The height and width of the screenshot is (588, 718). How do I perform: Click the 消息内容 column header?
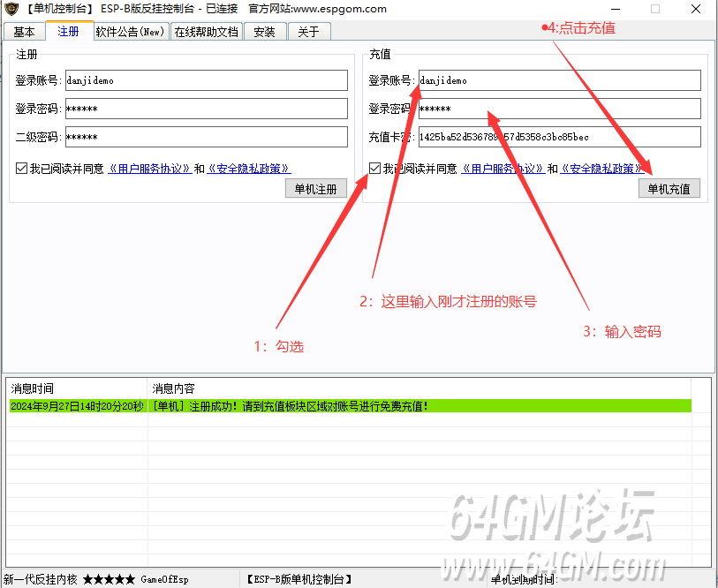[419, 388]
